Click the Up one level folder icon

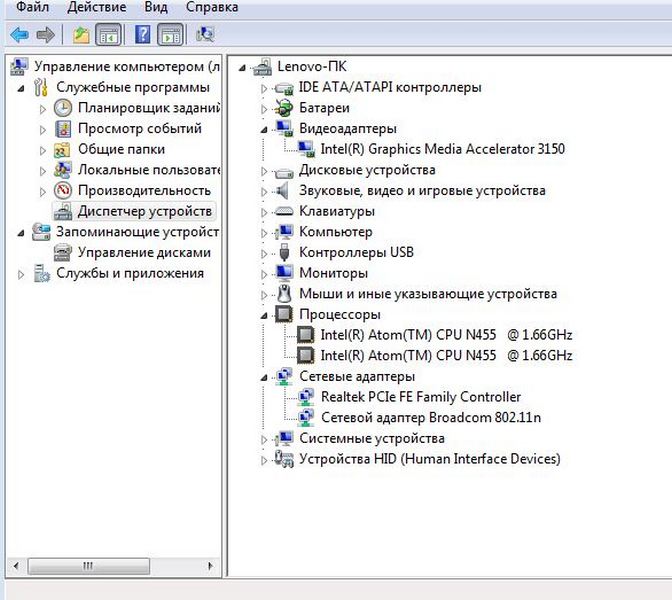81,35
